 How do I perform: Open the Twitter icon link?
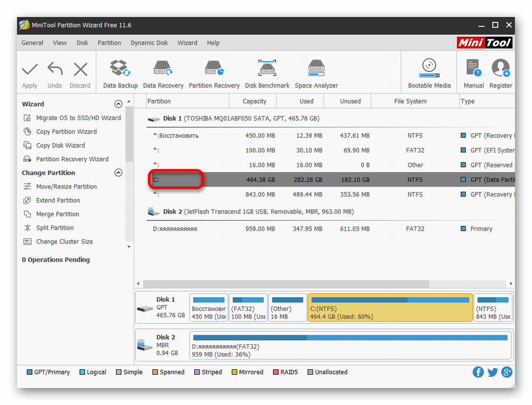(493, 372)
